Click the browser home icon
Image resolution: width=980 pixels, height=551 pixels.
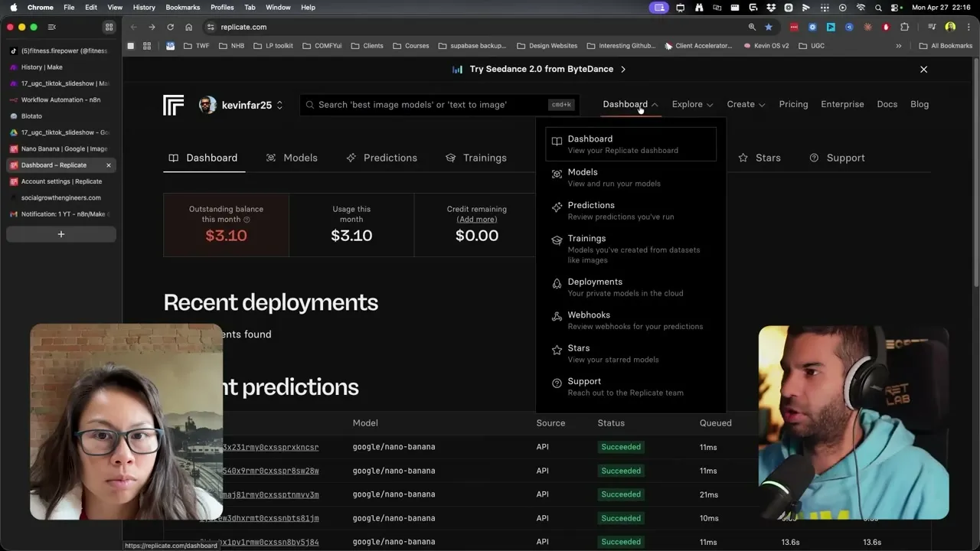point(188,27)
